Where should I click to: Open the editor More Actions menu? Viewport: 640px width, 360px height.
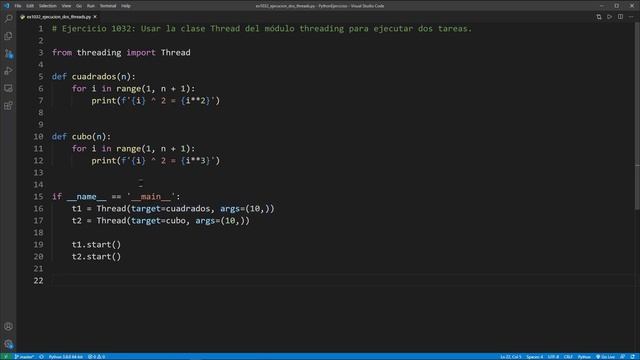pyautogui.click(x=631, y=17)
